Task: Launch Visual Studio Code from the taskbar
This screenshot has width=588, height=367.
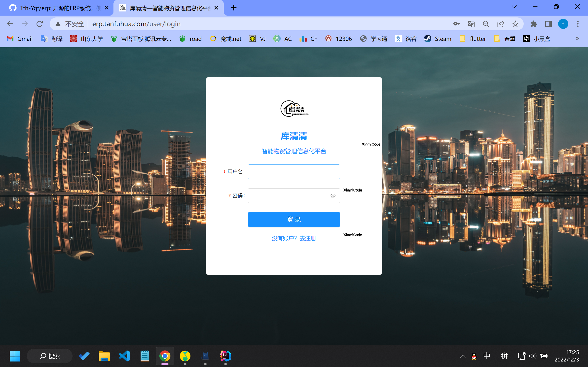Action: click(124, 356)
